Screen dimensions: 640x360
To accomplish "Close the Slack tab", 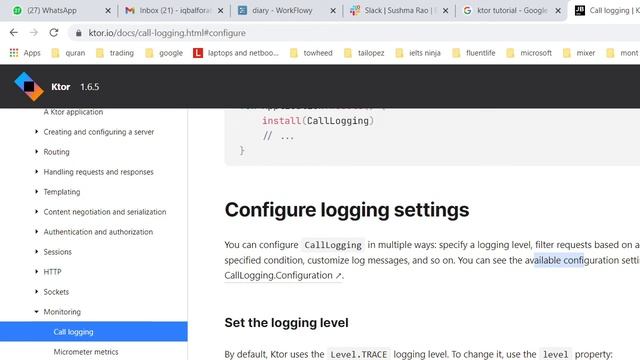I will pyautogui.click(x=445, y=11).
